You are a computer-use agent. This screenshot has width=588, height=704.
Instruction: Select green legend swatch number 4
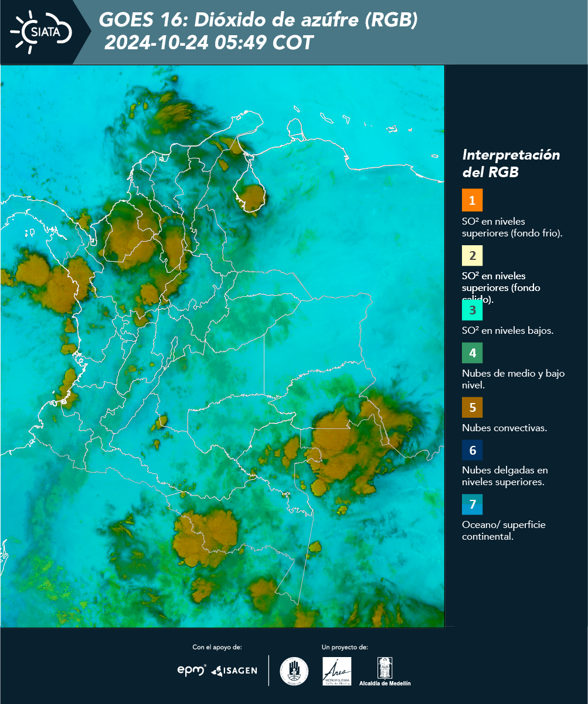point(472,353)
